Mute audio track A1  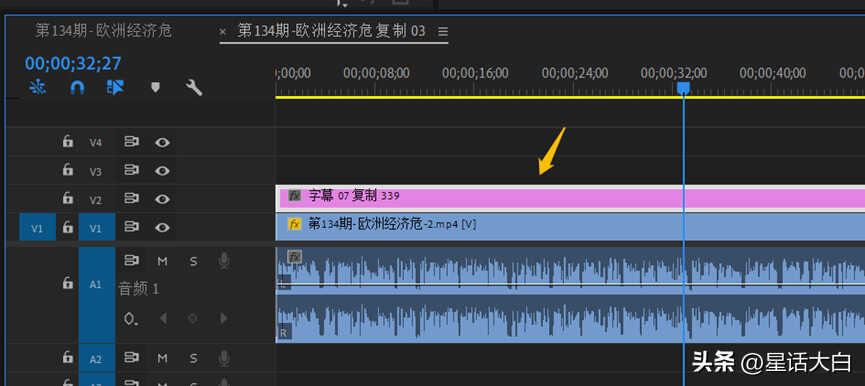(162, 261)
